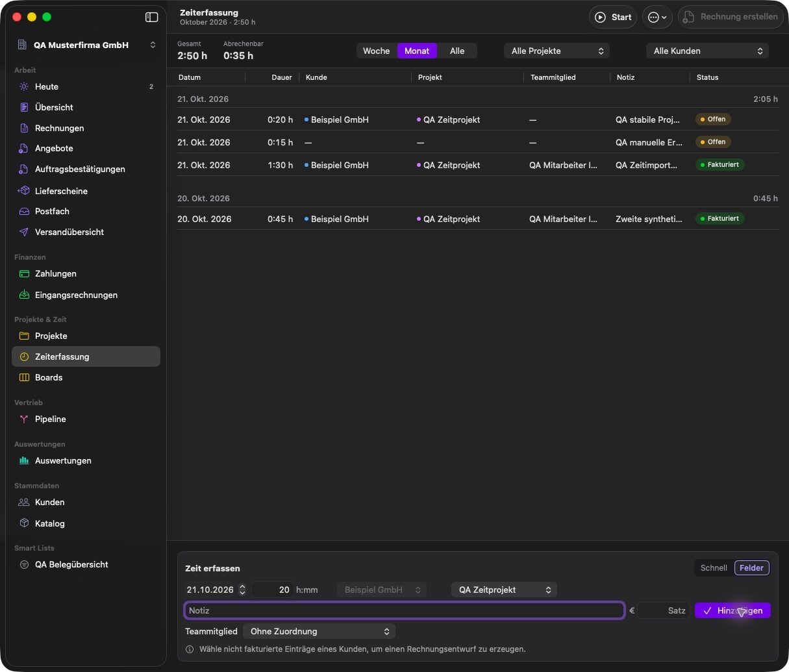Select the 20. Okt. 2026 0:45 h entry

tap(477, 219)
